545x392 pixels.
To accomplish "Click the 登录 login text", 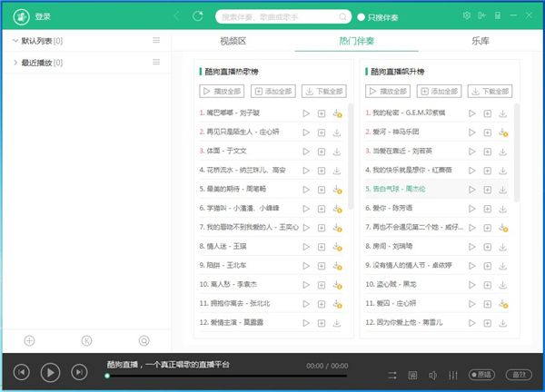I will coord(43,16).
